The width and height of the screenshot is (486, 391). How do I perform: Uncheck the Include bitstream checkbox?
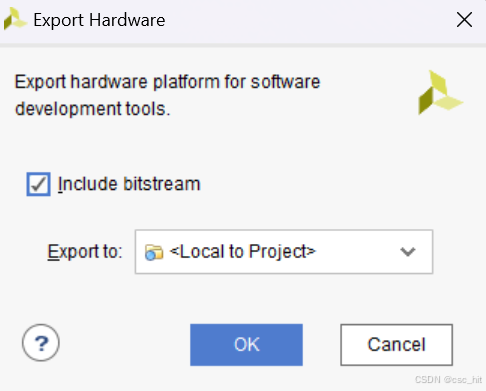click(x=39, y=184)
